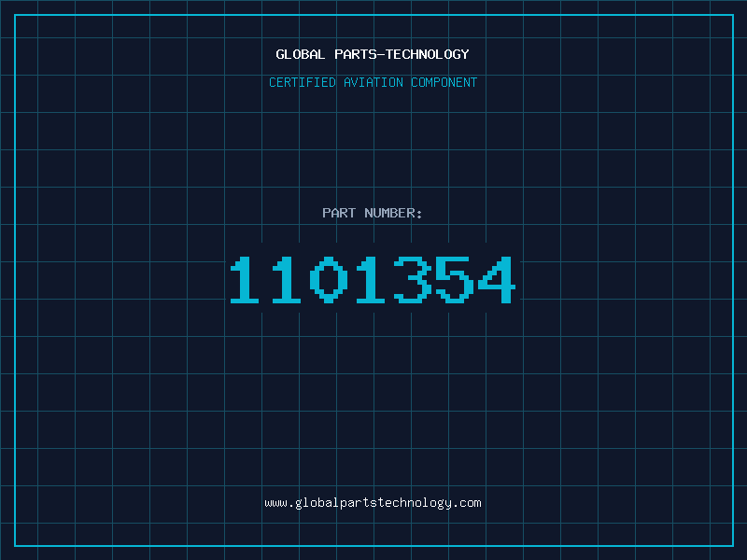Image resolution: width=747 pixels, height=560 pixels.
Task: Select the CERTIFIED AVIATION COMPONENT subtitle
Action: coord(373,82)
